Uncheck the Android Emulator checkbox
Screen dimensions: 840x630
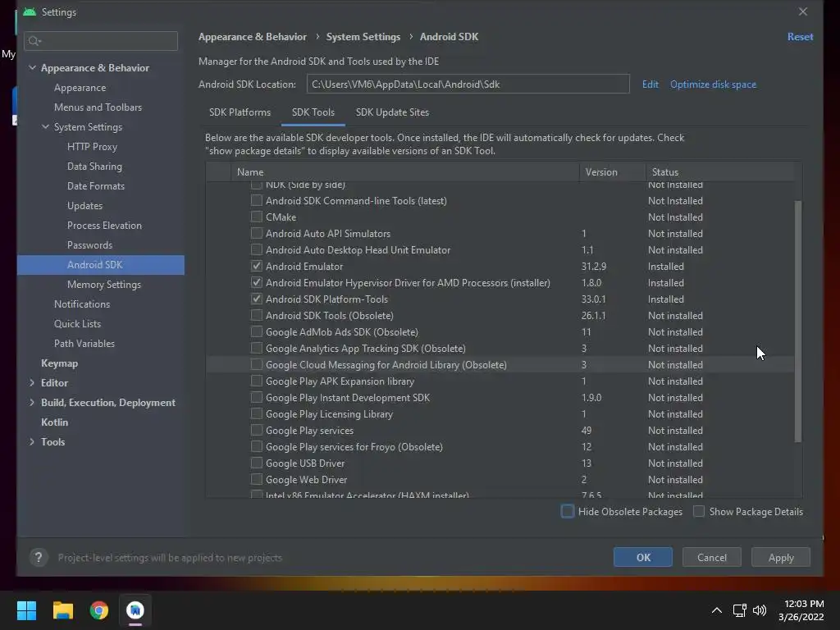pyautogui.click(x=257, y=267)
